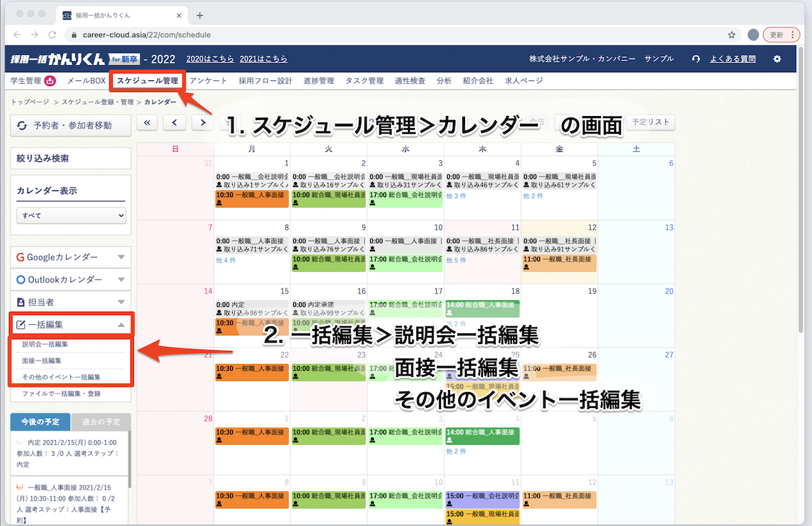The height and width of the screenshot is (526, 812).
Task: Expand the Googleカレンダー section
Action: 71,257
